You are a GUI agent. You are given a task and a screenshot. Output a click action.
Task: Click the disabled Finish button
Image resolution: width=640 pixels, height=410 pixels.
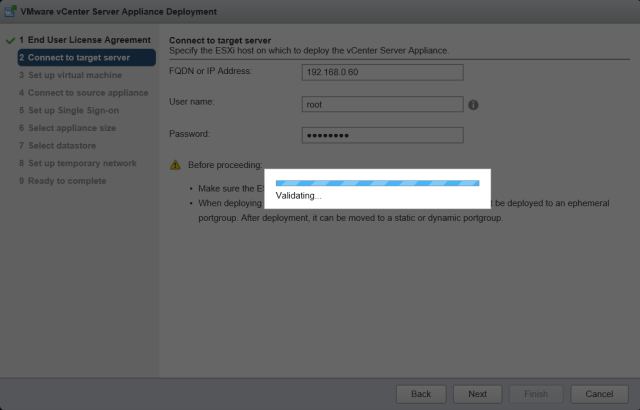538,394
